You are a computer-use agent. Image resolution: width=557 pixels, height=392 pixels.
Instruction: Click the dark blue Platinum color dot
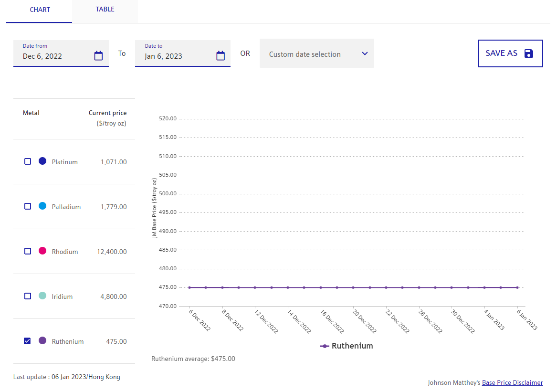pos(42,161)
